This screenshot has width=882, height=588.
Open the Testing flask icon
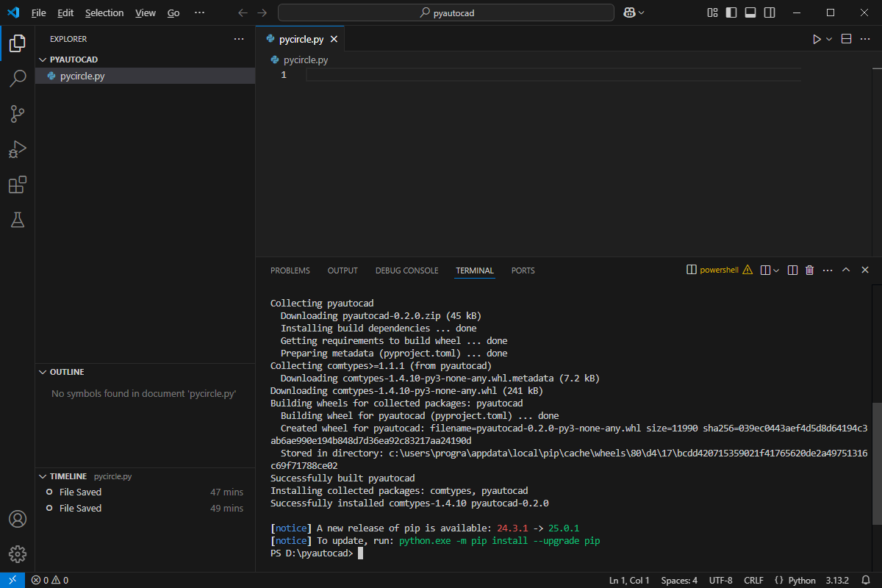pos(18,220)
